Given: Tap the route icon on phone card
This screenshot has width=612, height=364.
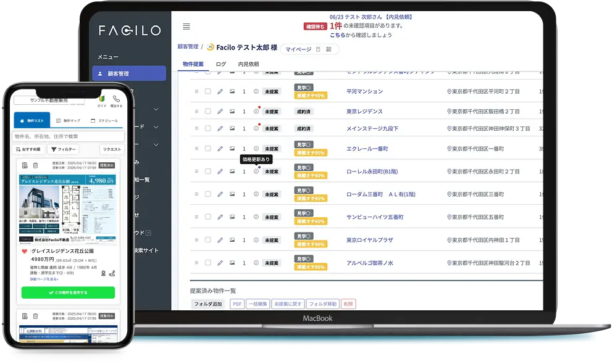Looking at the screenshot, I should point(112,273).
